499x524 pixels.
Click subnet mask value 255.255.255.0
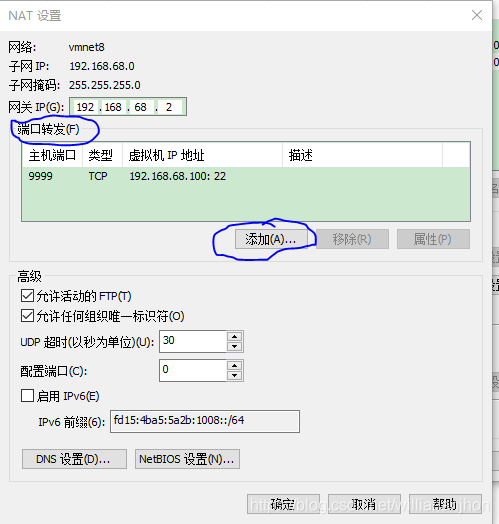point(105,85)
